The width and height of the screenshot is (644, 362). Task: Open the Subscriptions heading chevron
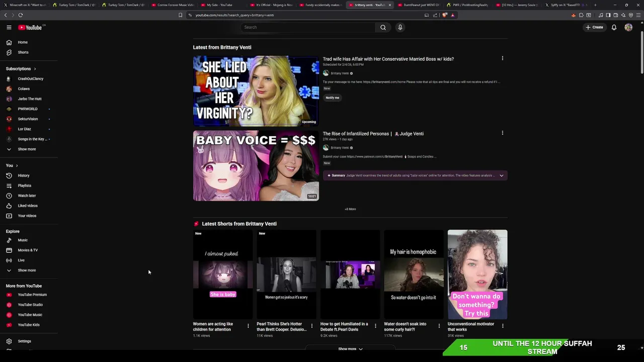pos(35,69)
